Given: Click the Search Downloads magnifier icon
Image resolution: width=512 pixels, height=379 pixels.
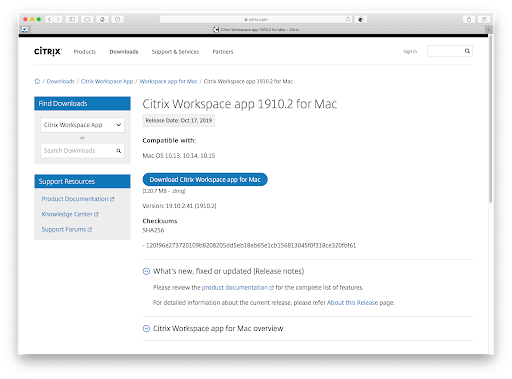Looking at the screenshot, I should (119, 151).
